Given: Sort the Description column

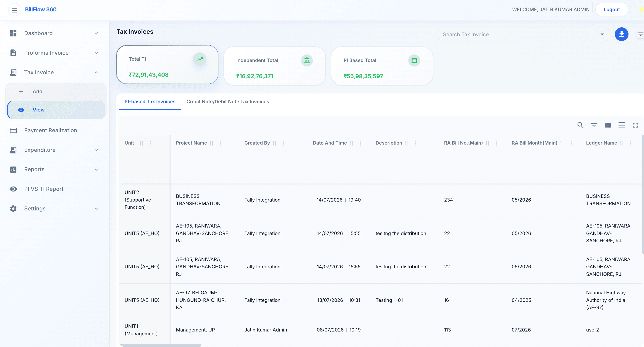Looking at the screenshot, I should pyautogui.click(x=406, y=143).
